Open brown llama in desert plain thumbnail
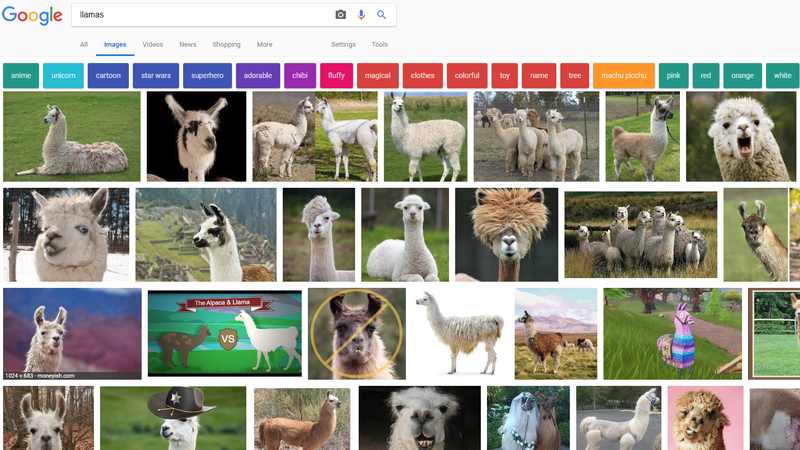Screen dimensions: 800x450 [556, 334]
